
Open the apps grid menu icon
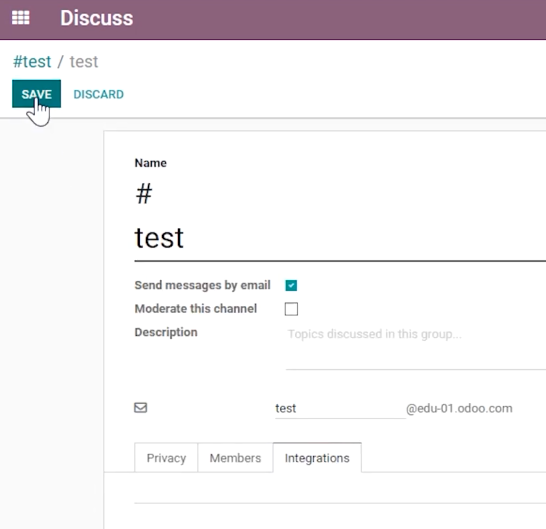[21, 18]
